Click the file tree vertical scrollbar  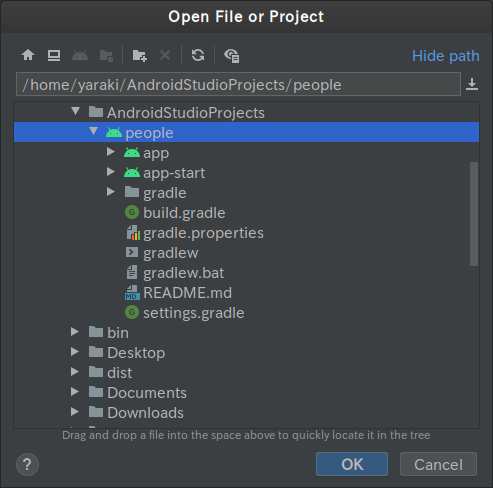click(x=474, y=214)
